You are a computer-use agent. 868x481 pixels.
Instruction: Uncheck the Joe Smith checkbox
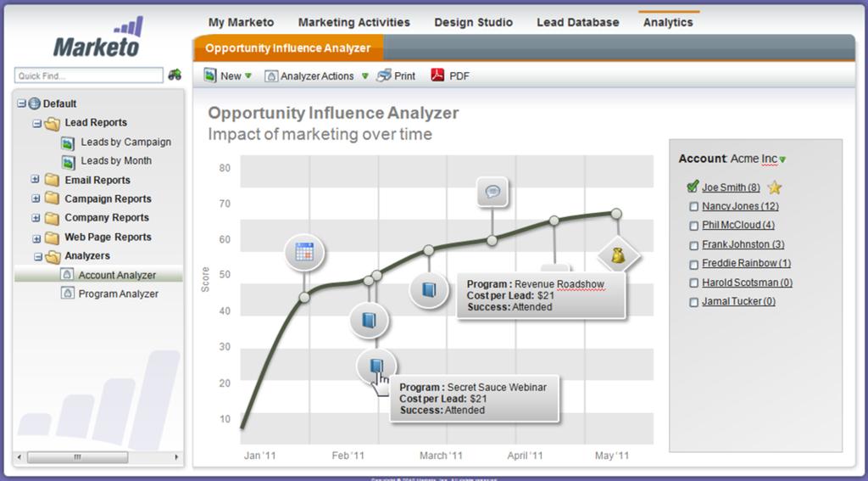tap(693, 187)
